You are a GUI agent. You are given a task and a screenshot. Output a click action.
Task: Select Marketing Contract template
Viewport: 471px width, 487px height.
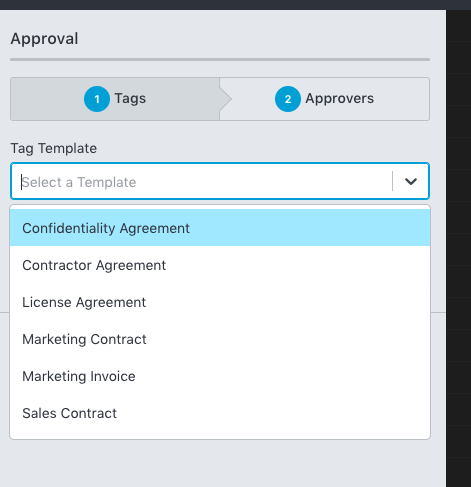[x=220, y=339]
